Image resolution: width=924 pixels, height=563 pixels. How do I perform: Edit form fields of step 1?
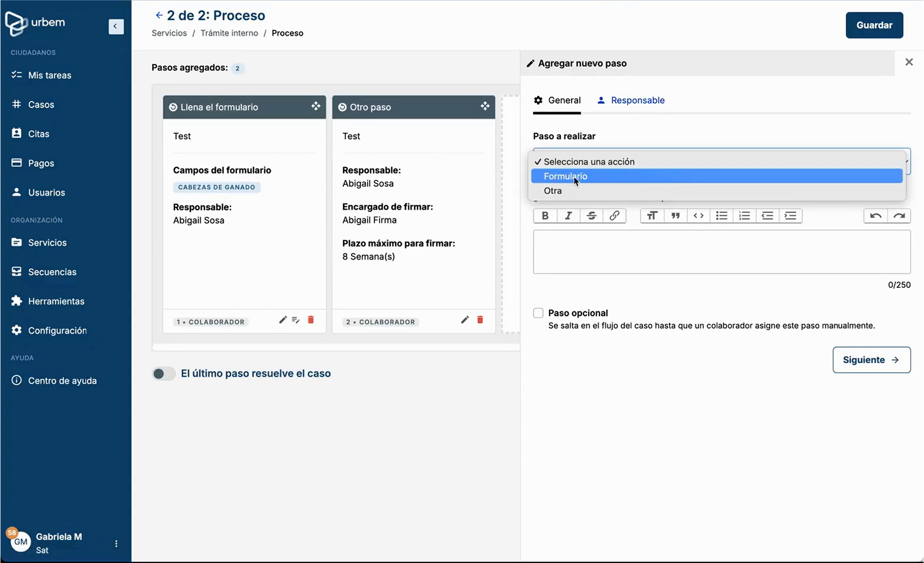click(296, 320)
